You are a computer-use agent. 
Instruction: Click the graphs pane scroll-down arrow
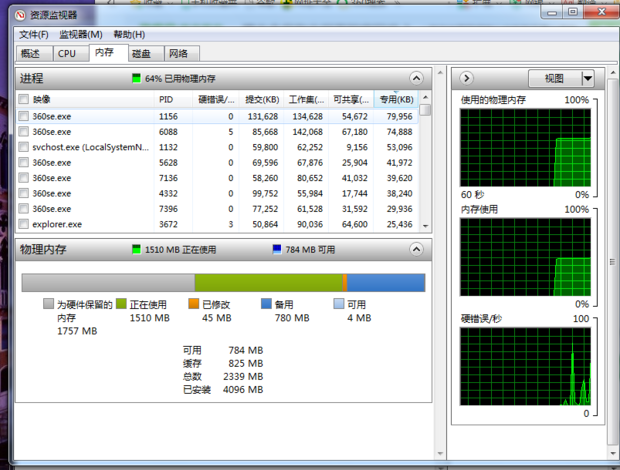tap(613, 454)
